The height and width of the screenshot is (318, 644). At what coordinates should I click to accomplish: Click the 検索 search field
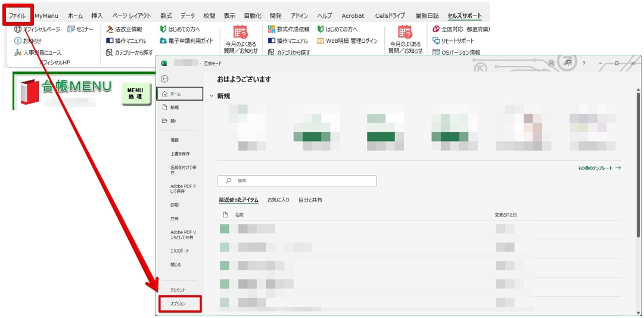click(297, 180)
